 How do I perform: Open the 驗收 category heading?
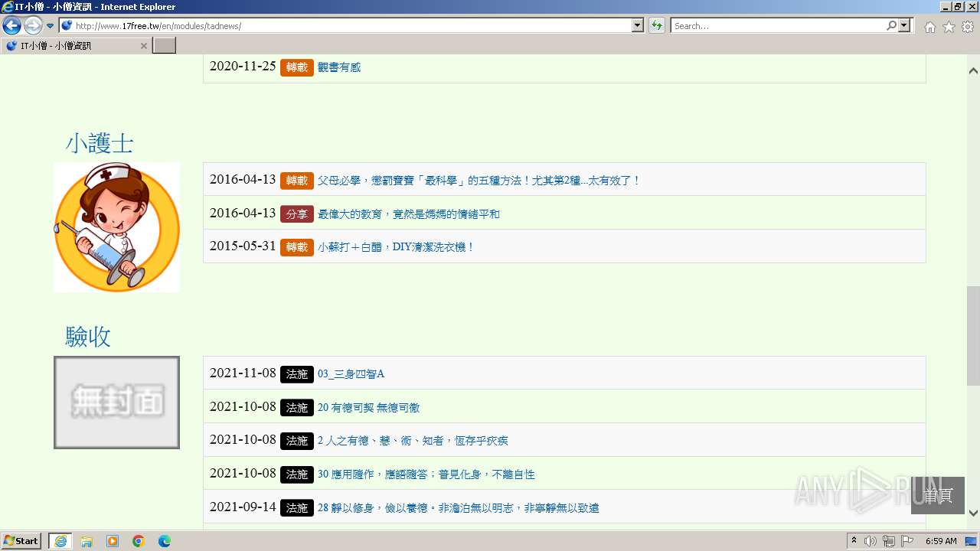(88, 337)
